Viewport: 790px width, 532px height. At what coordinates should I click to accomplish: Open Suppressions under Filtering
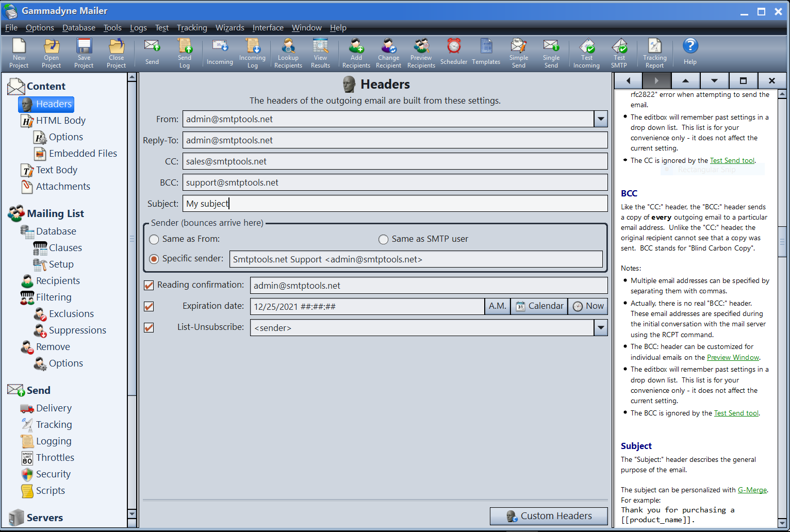point(71,330)
